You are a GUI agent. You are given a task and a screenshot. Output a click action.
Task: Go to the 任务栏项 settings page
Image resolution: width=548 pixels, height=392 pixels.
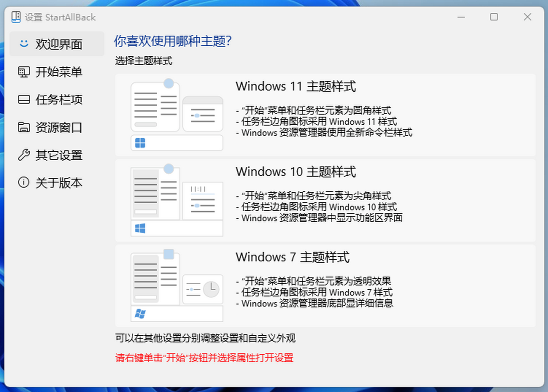coord(57,100)
